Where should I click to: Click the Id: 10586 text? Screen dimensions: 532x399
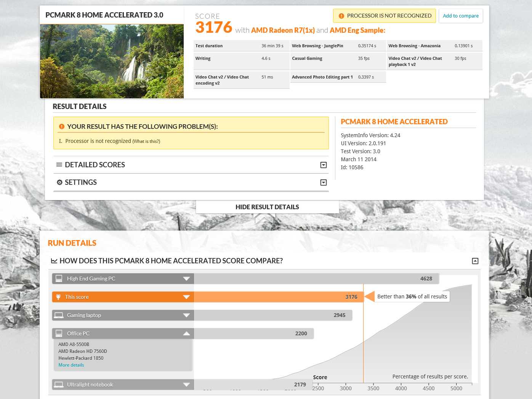tap(352, 167)
